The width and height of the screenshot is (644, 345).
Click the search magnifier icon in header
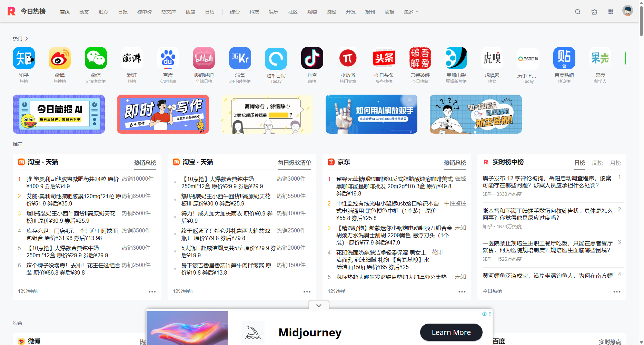click(x=578, y=12)
